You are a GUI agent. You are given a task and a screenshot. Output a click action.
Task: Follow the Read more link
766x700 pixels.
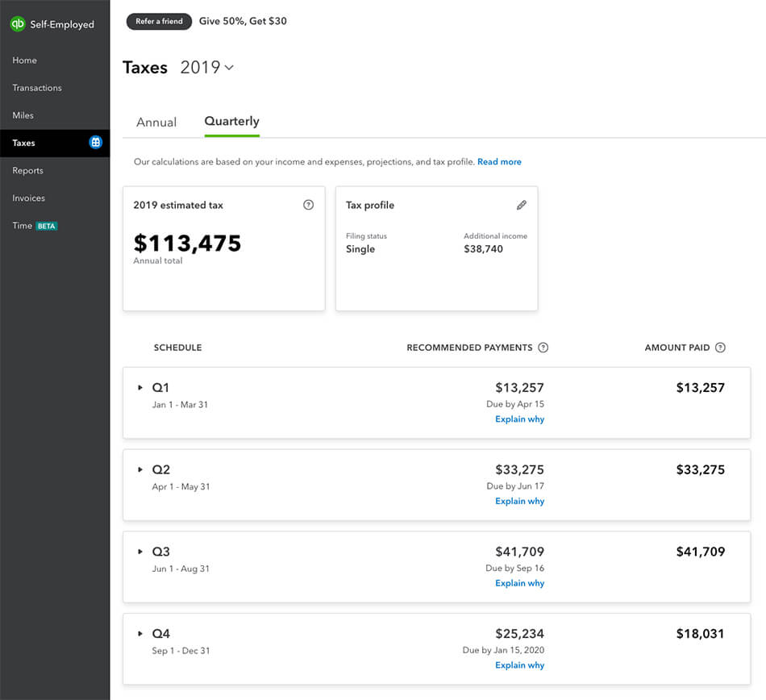coord(499,161)
